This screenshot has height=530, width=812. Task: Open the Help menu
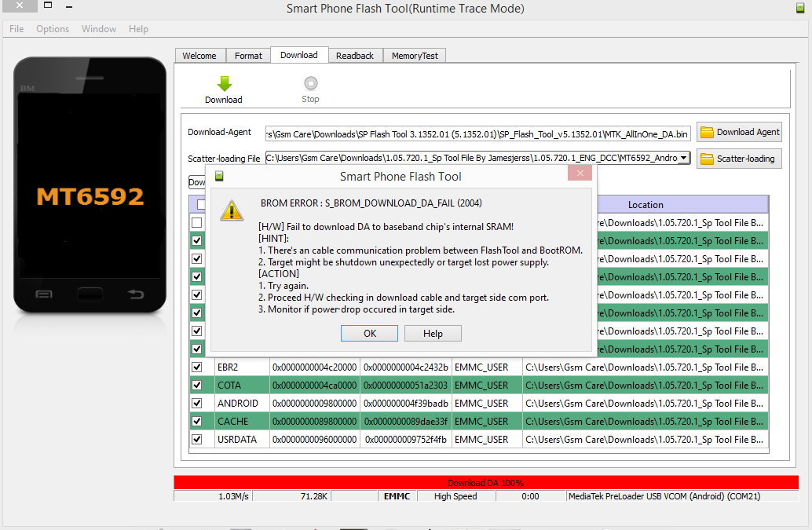point(138,29)
